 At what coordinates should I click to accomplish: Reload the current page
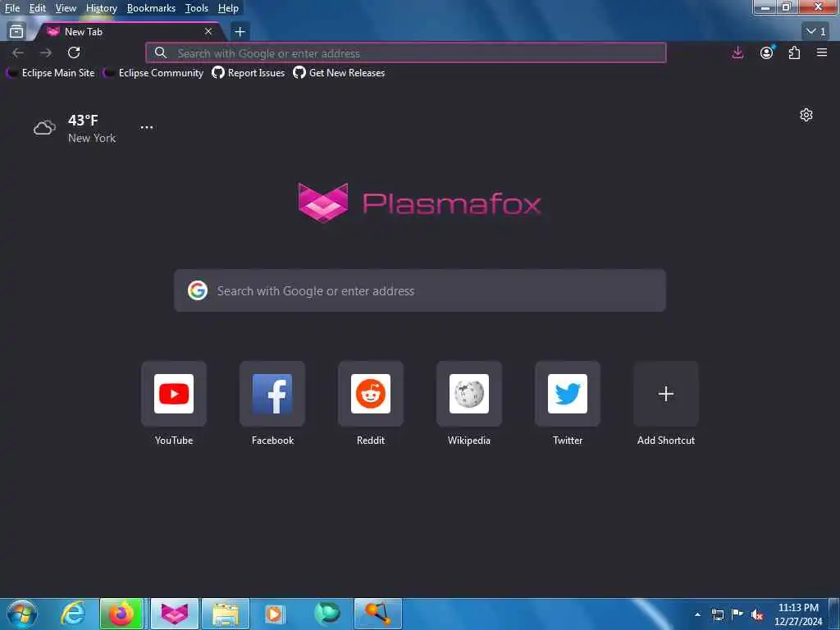[x=74, y=52]
